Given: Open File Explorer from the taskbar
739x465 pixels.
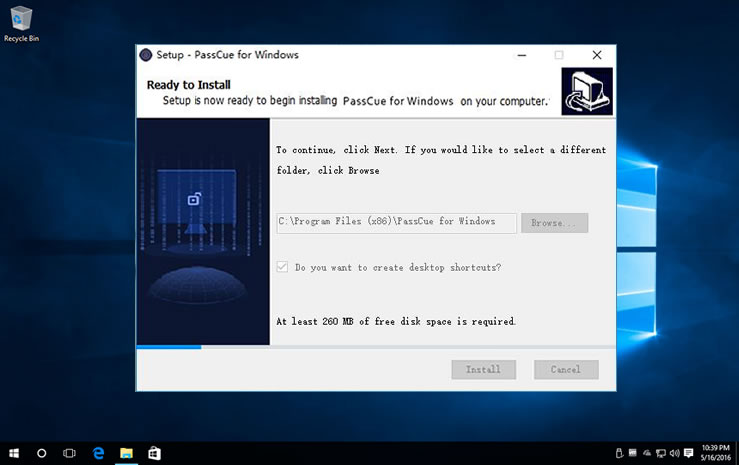Looking at the screenshot, I should point(126,453).
